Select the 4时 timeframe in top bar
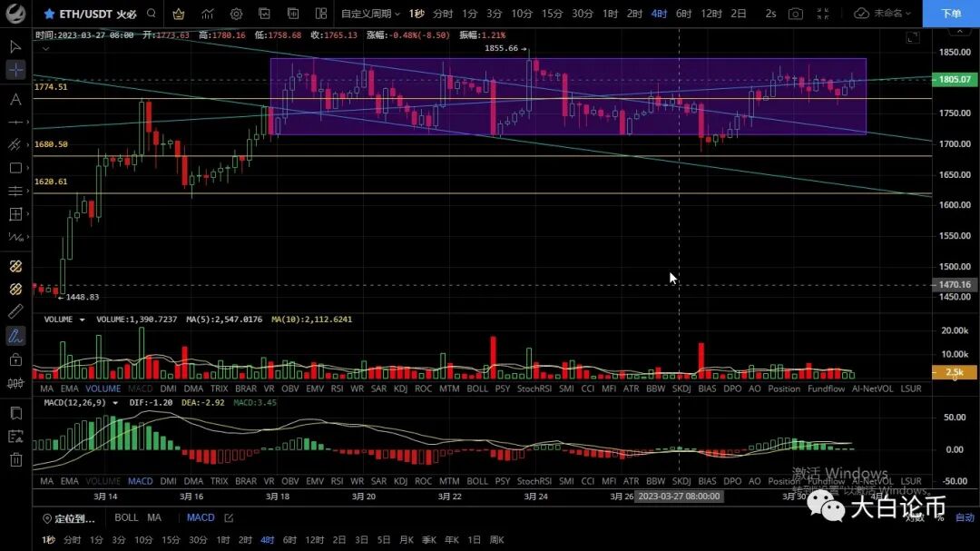This screenshot has width=980, height=551. (659, 14)
